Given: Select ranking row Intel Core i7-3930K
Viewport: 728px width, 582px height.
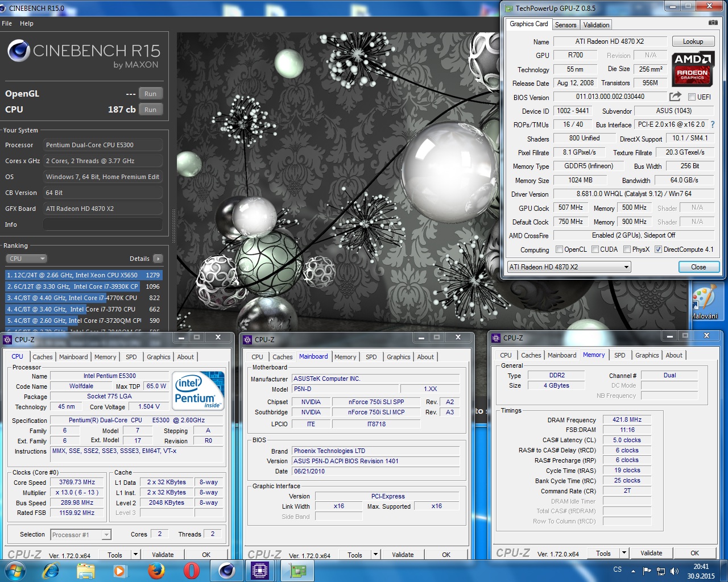Looking at the screenshot, I should coord(84,286).
